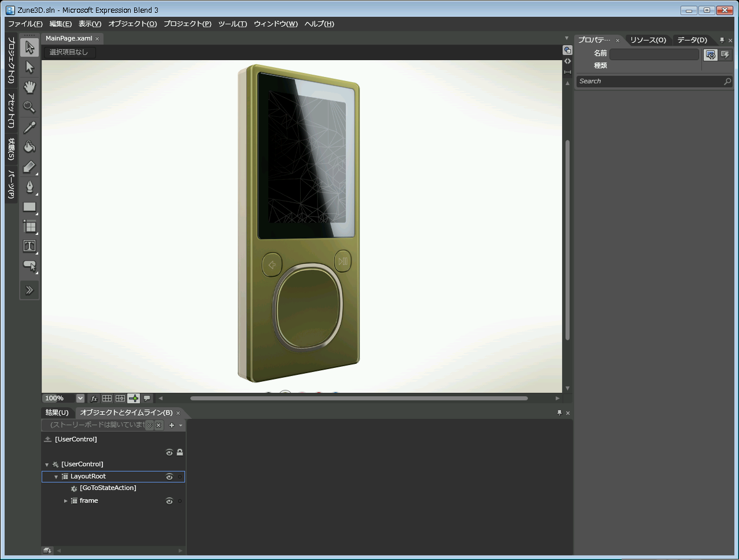This screenshot has width=739, height=560.
Task: Open the オブジェクト(O) menu
Action: pyautogui.click(x=132, y=24)
